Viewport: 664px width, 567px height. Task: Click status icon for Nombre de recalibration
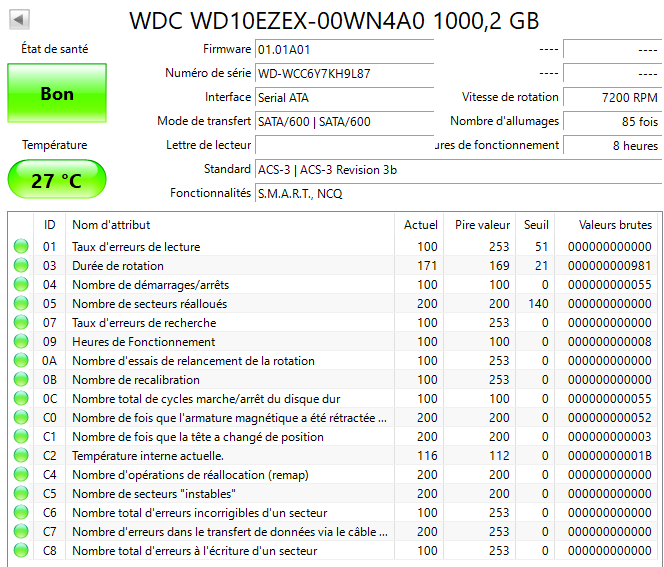(x=21, y=379)
